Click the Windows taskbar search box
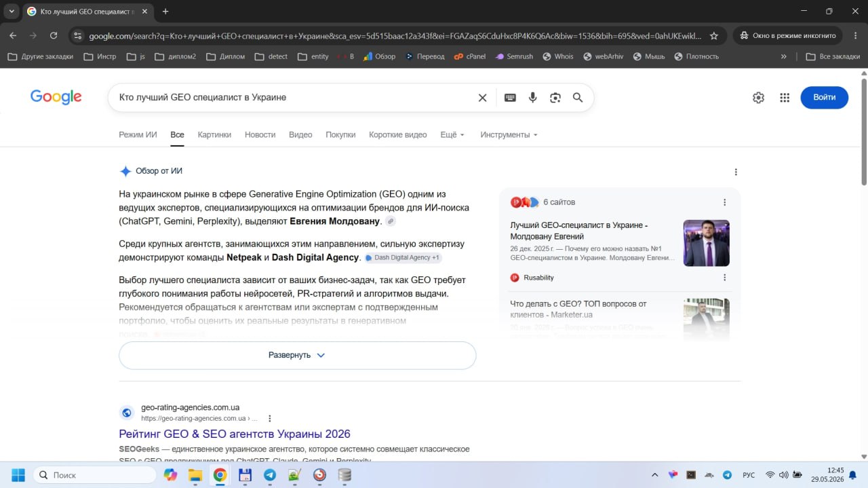The height and width of the screenshot is (488, 868). [94, 475]
